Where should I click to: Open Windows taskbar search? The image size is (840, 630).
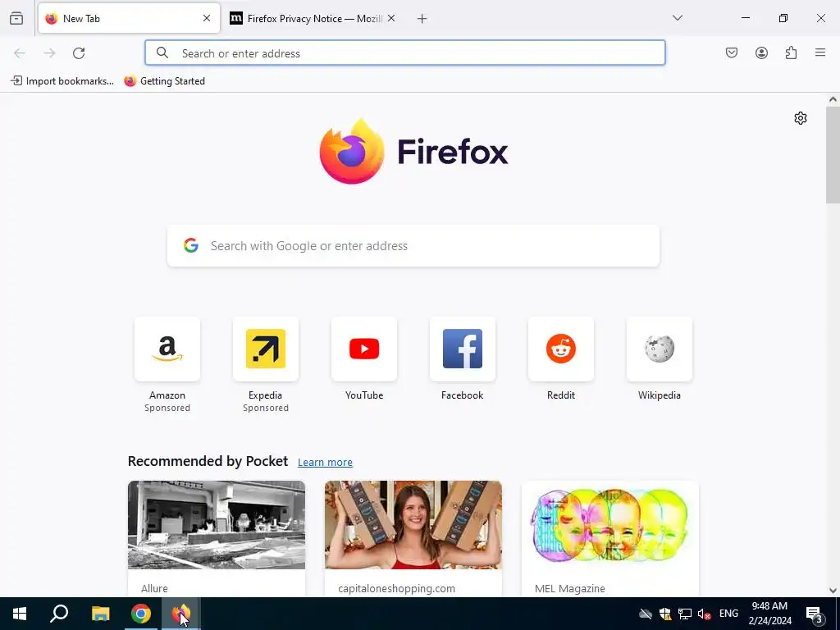pyautogui.click(x=59, y=614)
